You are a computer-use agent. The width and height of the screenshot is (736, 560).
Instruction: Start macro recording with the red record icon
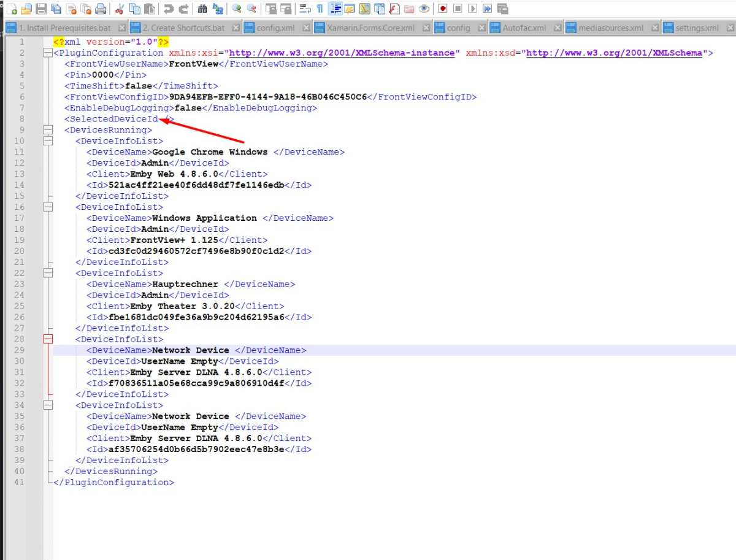pos(443,9)
